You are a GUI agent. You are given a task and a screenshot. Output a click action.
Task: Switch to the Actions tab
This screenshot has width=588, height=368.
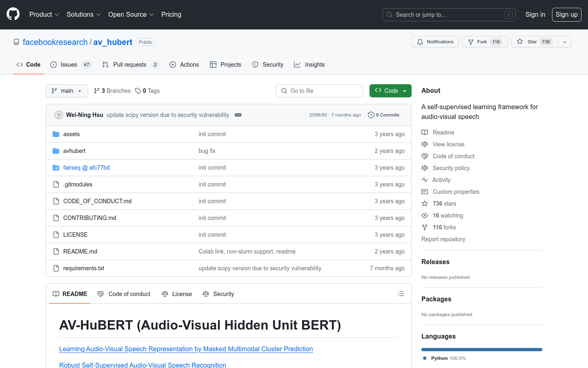pyautogui.click(x=184, y=65)
